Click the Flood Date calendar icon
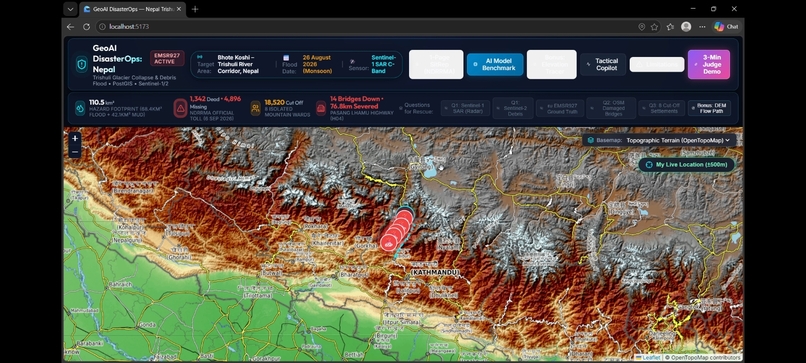The image size is (806, 363). coord(286,58)
